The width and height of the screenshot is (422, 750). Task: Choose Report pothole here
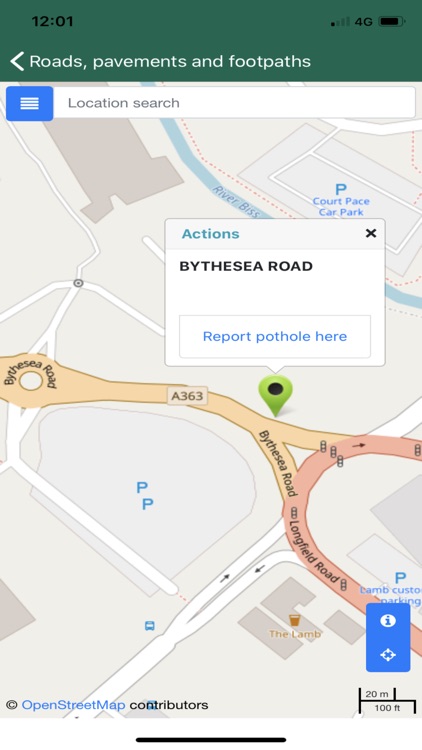coord(275,336)
